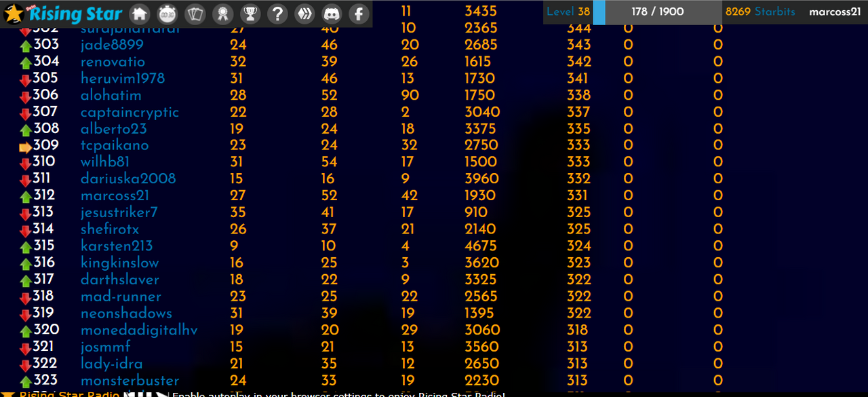
Task: Click the red down arrow beside rank 319
Action: [x=26, y=315]
